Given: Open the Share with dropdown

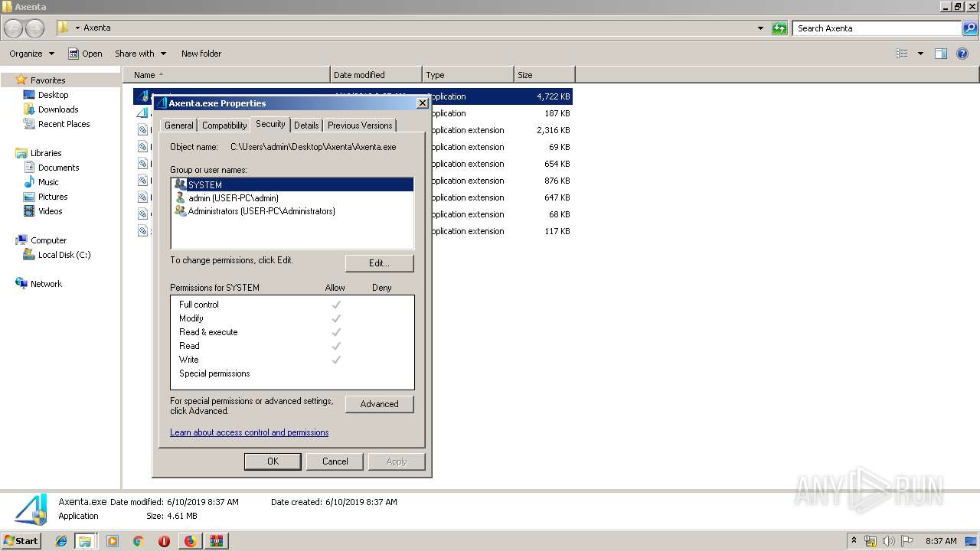Looking at the screenshot, I should [x=140, y=54].
